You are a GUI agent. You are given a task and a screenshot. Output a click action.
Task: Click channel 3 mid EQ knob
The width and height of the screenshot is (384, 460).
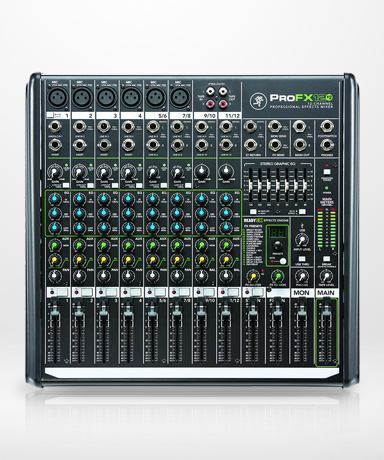(104, 213)
